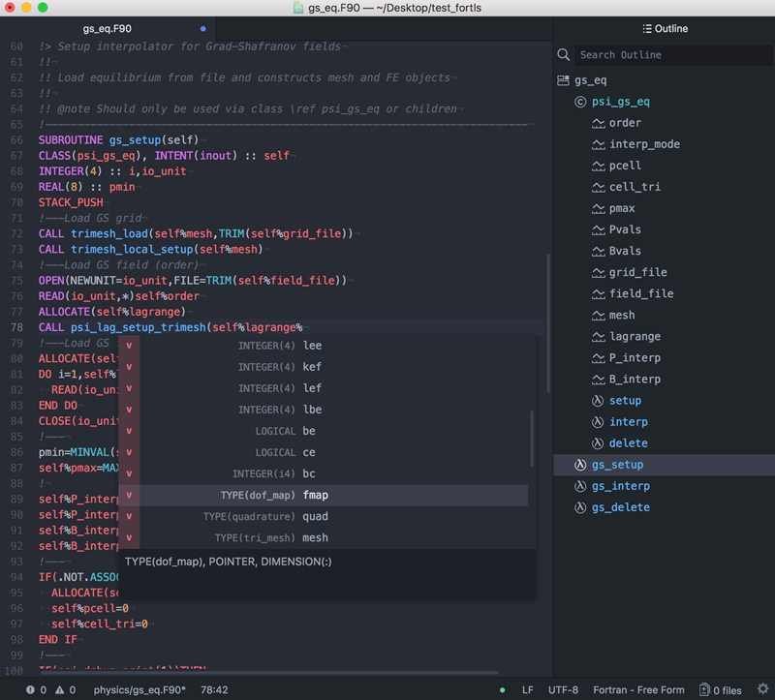Click the lambda icon beside gs_interp
The width and height of the screenshot is (775, 700).
tap(580, 486)
